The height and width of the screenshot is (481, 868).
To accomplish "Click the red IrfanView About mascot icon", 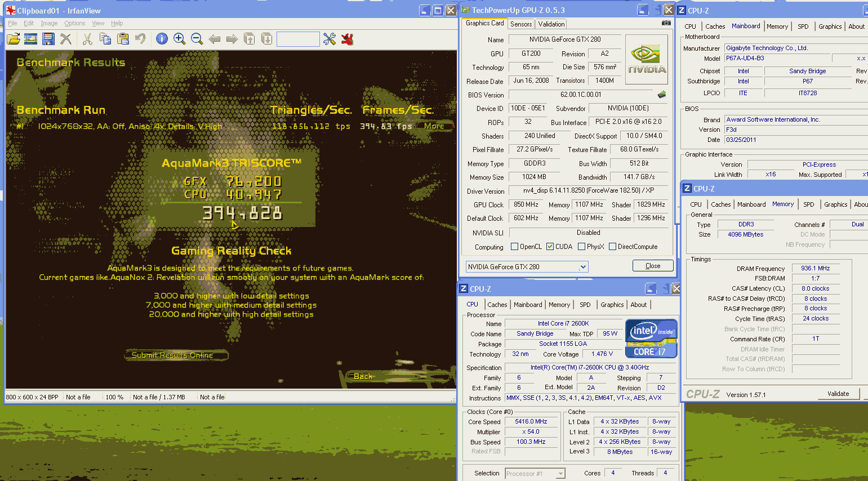I will (348, 39).
